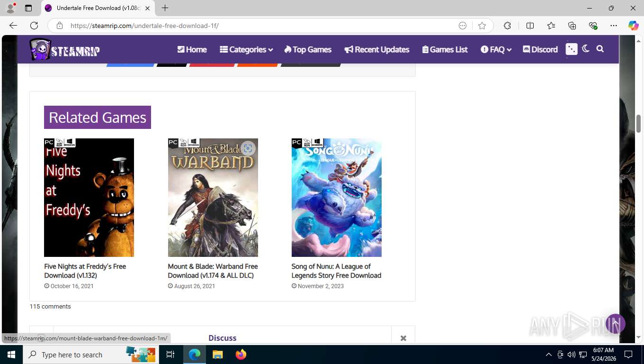Open the Games List page
The image size is (644, 364).
pos(445,49)
